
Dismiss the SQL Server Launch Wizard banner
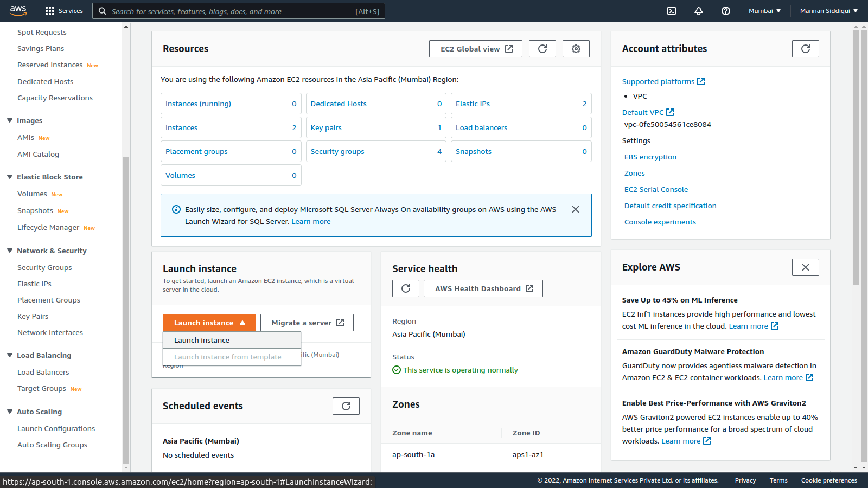[575, 209]
